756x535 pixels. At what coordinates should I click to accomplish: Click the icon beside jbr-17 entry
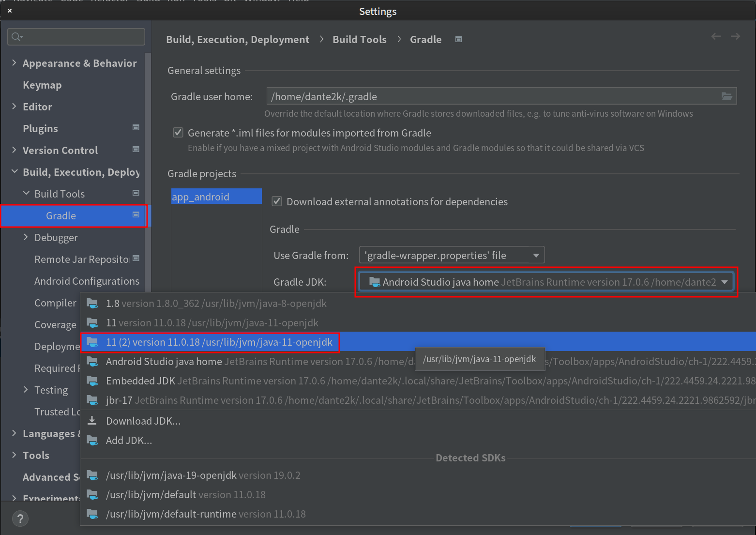(92, 400)
